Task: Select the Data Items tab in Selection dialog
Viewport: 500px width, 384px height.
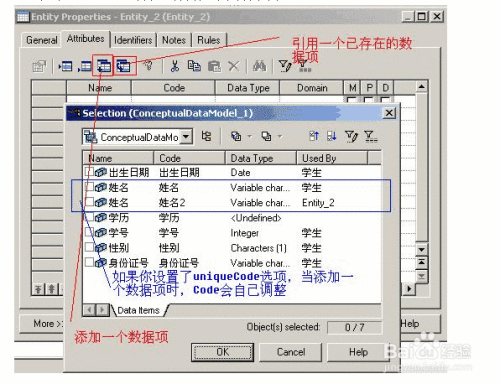Action: pyautogui.click(x=138, y=310)
